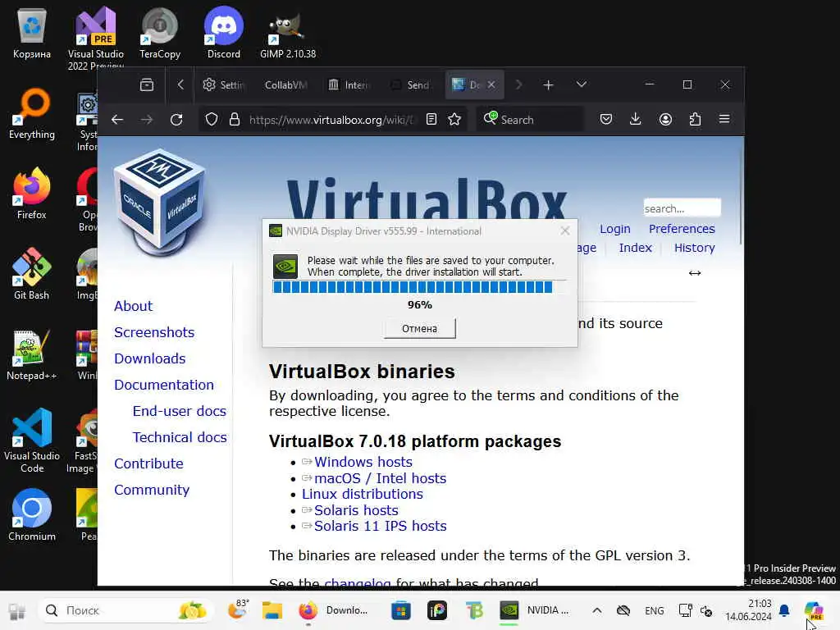The image size is (840, 630).
Task: Open the Contribute sidebar link
Action: pyautogui.click(x=149, y=463)
